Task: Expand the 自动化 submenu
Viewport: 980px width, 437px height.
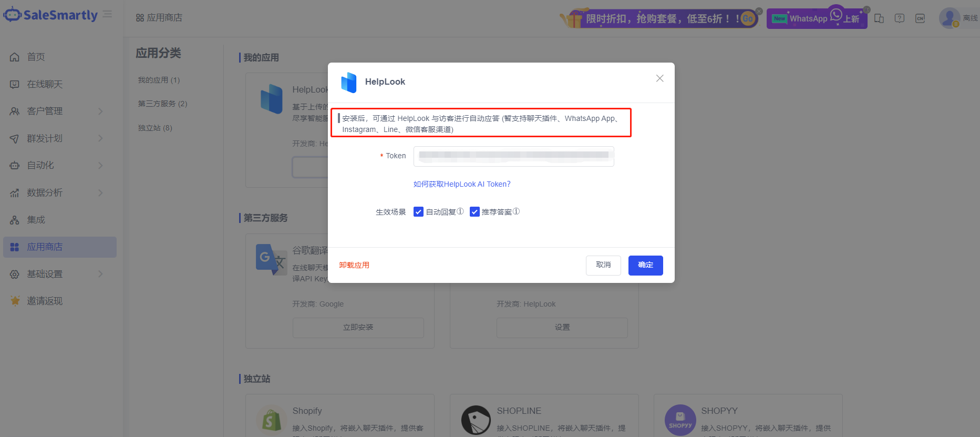Action: [100, 166]
